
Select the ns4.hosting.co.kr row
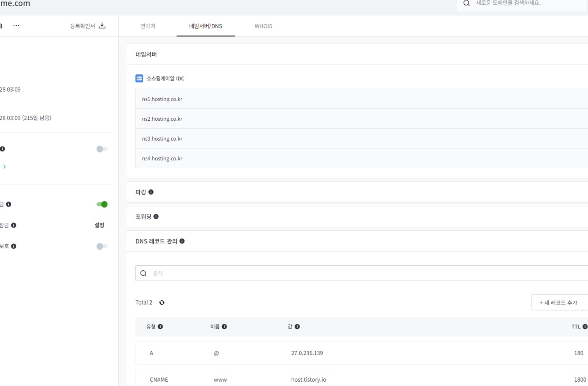point(362,159)
